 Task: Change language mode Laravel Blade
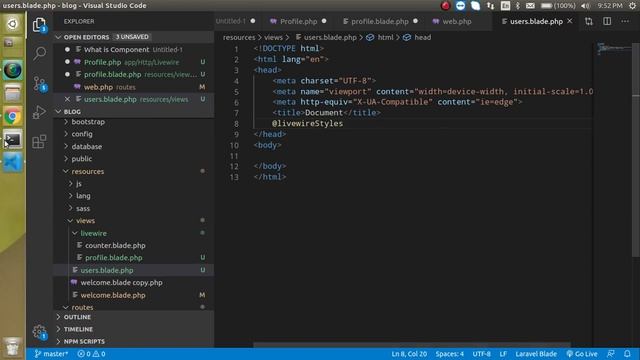tap(536, 354)
